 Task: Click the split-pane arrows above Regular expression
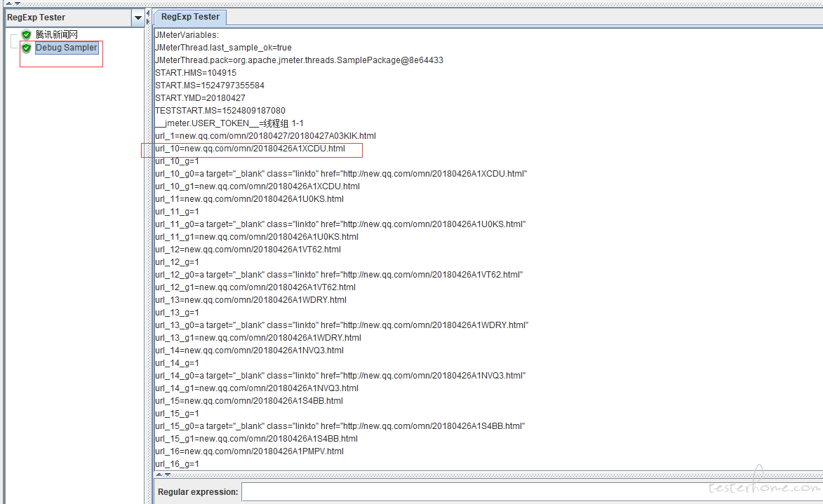point(163,475)
